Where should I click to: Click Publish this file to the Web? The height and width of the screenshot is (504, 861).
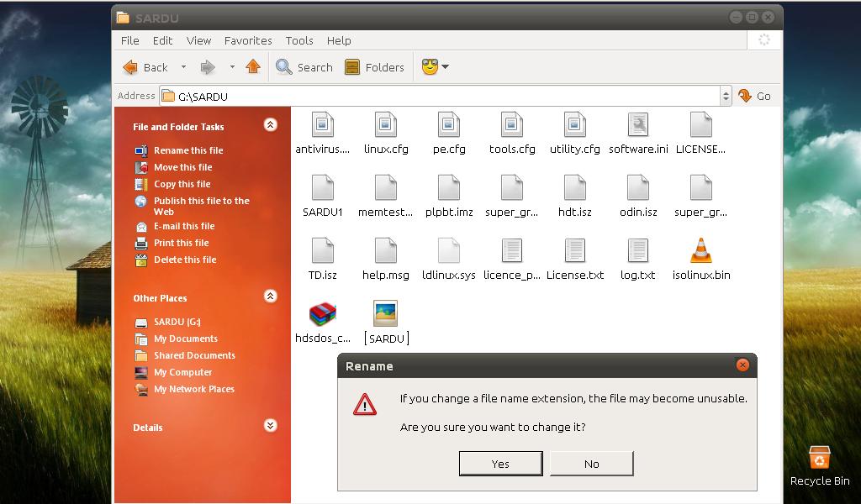click(x=193, y=206)
